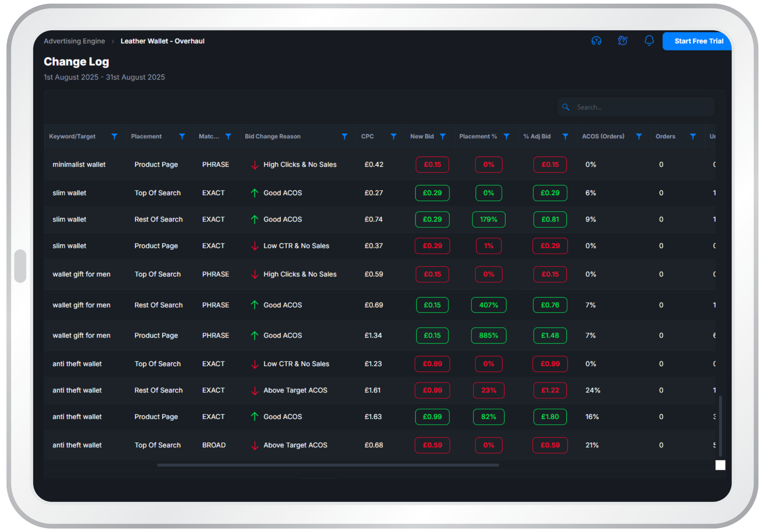The width and height of the screenshot is (765, 532).
Task: Sort by Bid Change Reason header
Action: (273, 136)
